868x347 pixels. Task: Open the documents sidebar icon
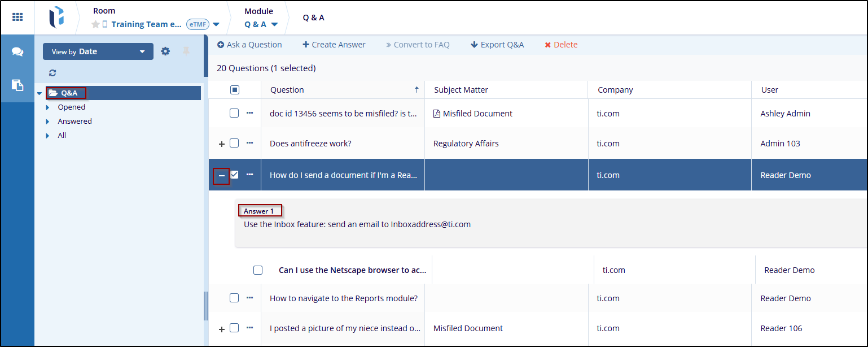17,85
